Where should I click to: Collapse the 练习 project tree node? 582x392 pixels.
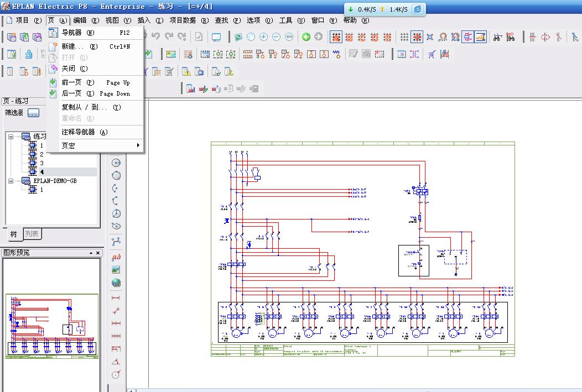click(x=11, y=137)
